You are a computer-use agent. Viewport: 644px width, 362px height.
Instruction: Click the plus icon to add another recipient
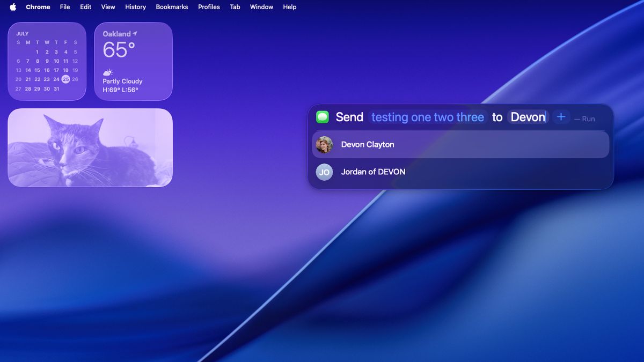tap(561, 116)
